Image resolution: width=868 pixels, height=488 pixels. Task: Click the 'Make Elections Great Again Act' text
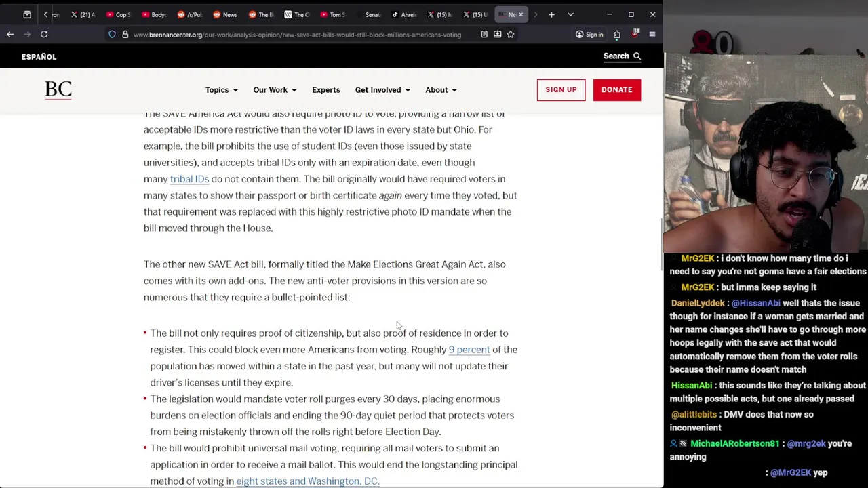[x=416, y=264]
